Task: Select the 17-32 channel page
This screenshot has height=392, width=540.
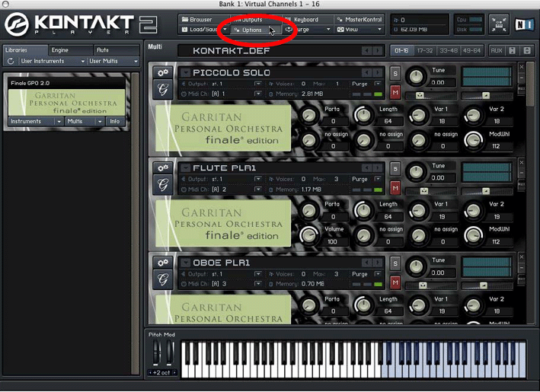Action: (423, 50)
